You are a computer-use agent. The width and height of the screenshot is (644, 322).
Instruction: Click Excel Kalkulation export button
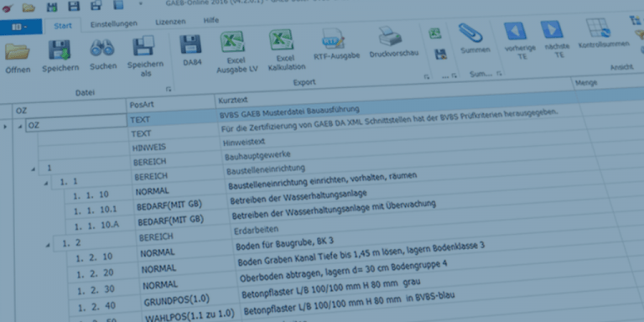(x=286, y=49)
